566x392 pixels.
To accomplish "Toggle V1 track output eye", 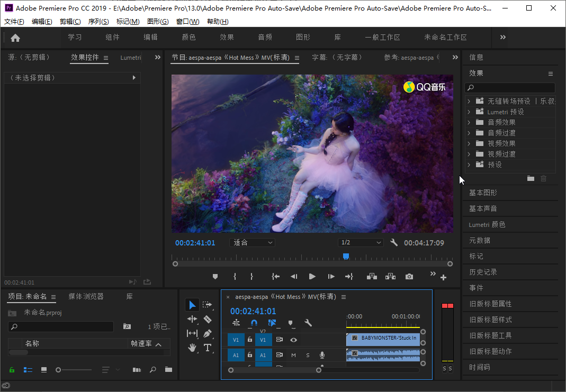I will click(x=293, y=340).
